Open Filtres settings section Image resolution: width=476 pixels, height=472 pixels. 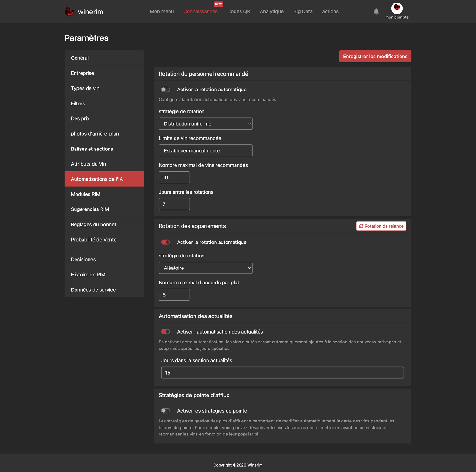tap(104, 103)
